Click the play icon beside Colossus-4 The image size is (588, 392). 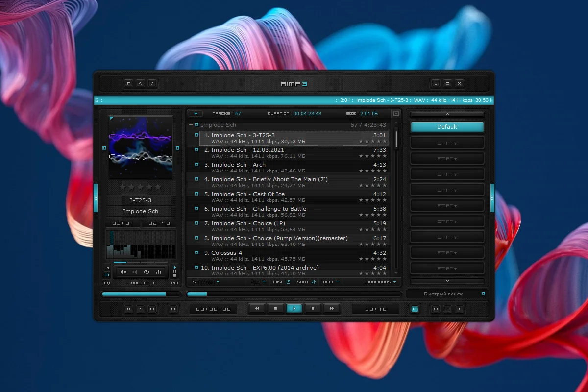point(196,253)
